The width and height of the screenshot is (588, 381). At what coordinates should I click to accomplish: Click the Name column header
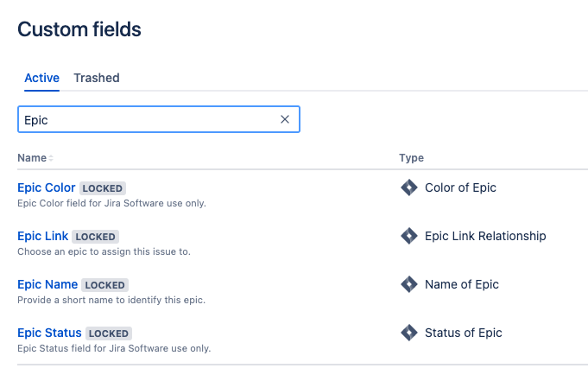32,157
